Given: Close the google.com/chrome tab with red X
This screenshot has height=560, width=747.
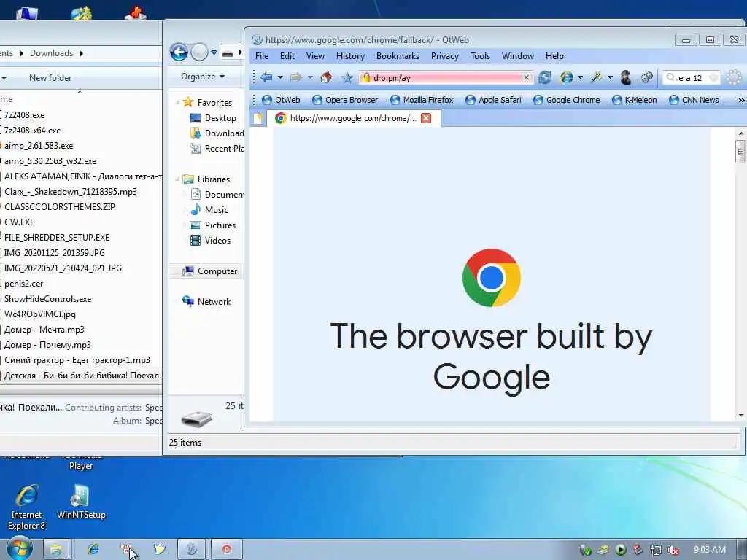Looking at the screenshot, I should [426, 118].
